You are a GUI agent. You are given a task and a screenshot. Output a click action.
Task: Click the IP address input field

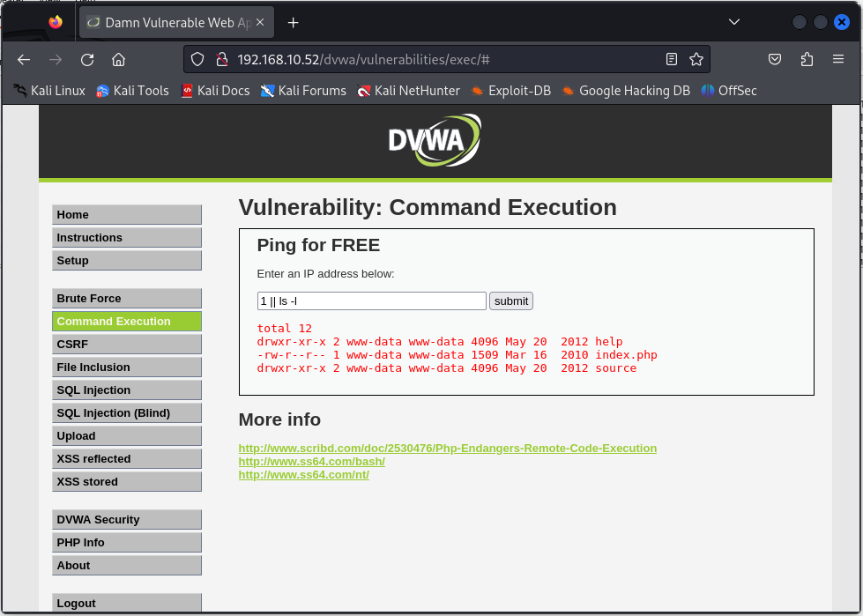[371, 301]
